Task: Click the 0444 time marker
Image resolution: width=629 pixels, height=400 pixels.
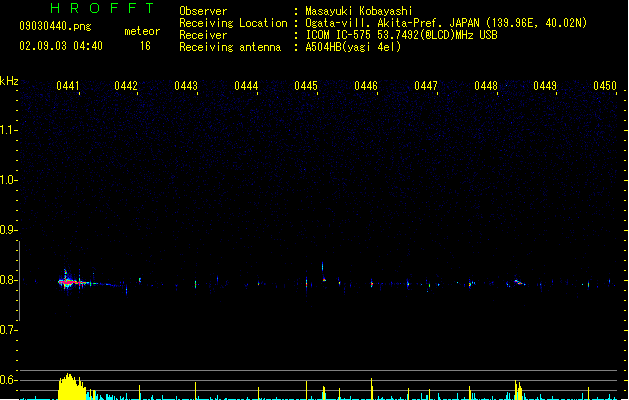Action: pyautogui.click(x=246, y=86)
